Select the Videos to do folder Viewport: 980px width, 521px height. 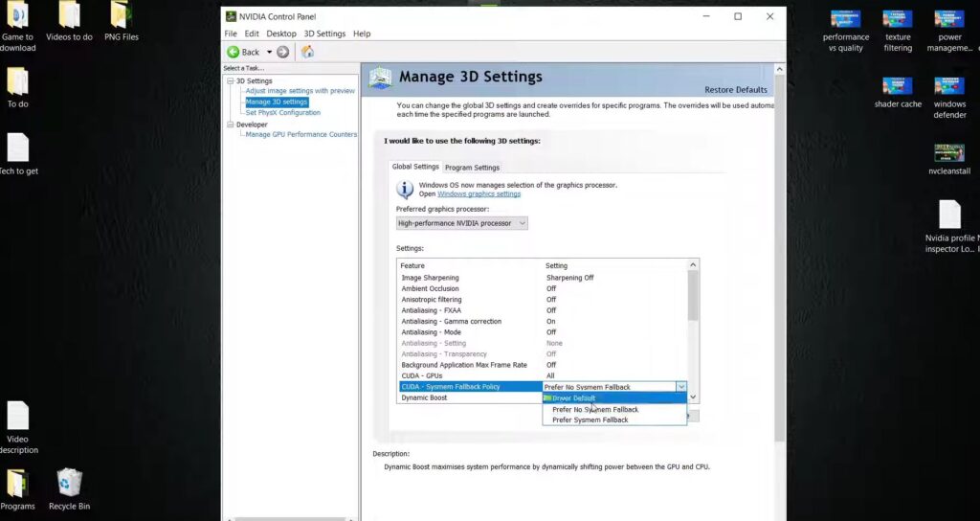point(69,21)
